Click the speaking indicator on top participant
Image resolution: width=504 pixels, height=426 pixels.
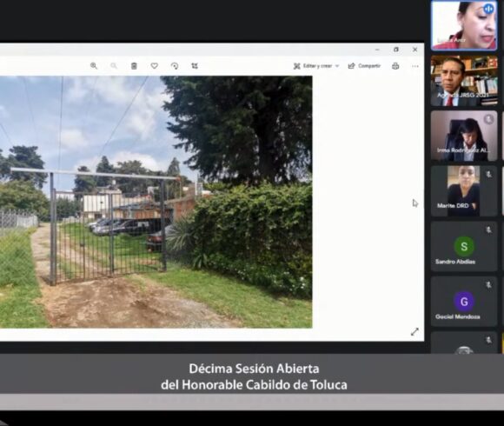pyautogui.click(x=488, y=9)
